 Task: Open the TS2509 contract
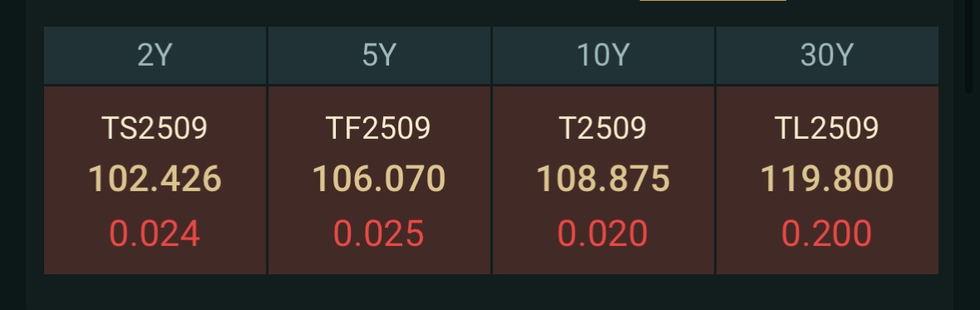point(155,128)
